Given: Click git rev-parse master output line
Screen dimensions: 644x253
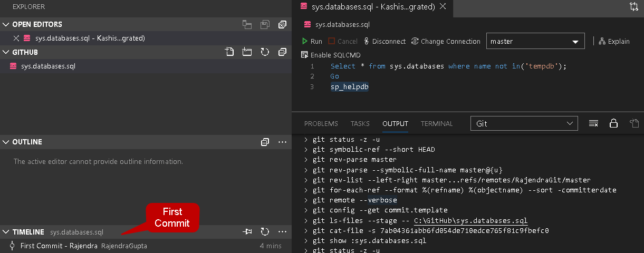Looking at the screenshot, I should [x=354, y=160].
